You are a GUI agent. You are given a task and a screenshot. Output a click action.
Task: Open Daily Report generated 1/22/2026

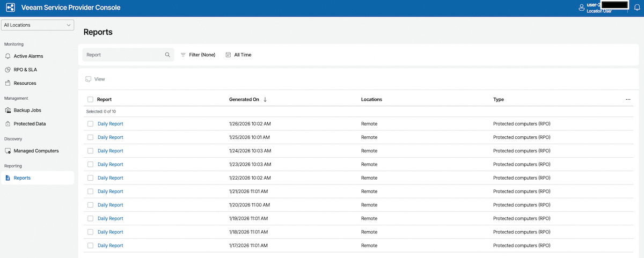click(110, 178)
